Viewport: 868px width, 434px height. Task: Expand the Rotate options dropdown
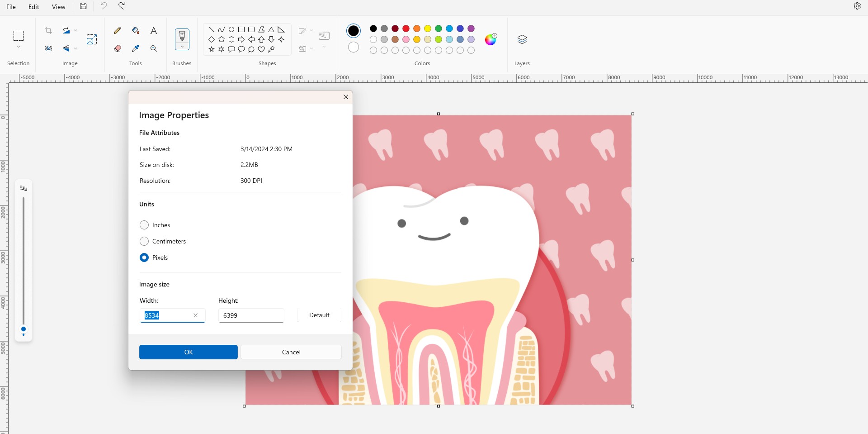pos(75,31)
